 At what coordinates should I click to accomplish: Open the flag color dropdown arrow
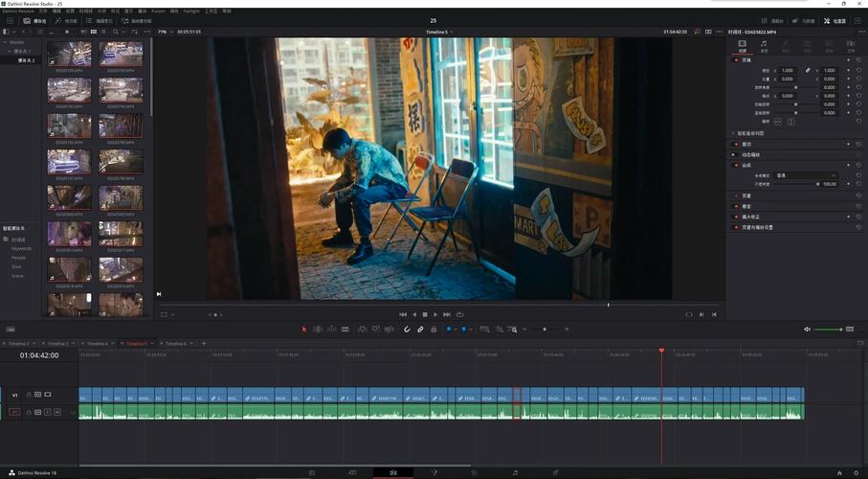coord(456,330)
